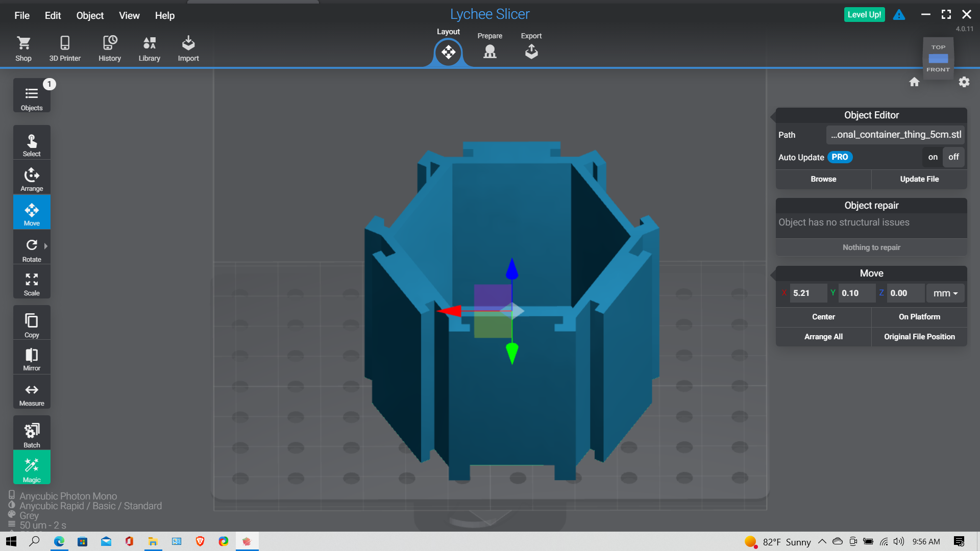Turn Auto Update off
Screen dimensions: 980x551
coord(953,157)
